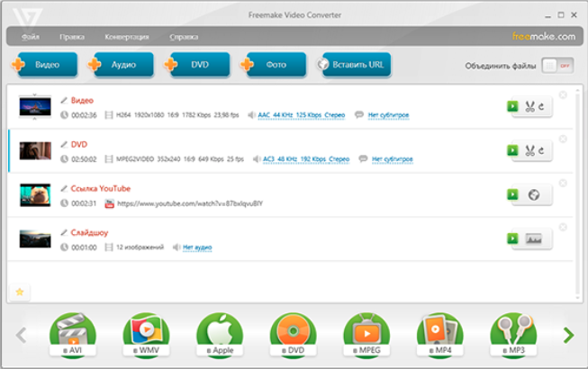The image size is (588, 369).
Task: Select the 'в MPEG' format icon
Action: coord(366,335)
